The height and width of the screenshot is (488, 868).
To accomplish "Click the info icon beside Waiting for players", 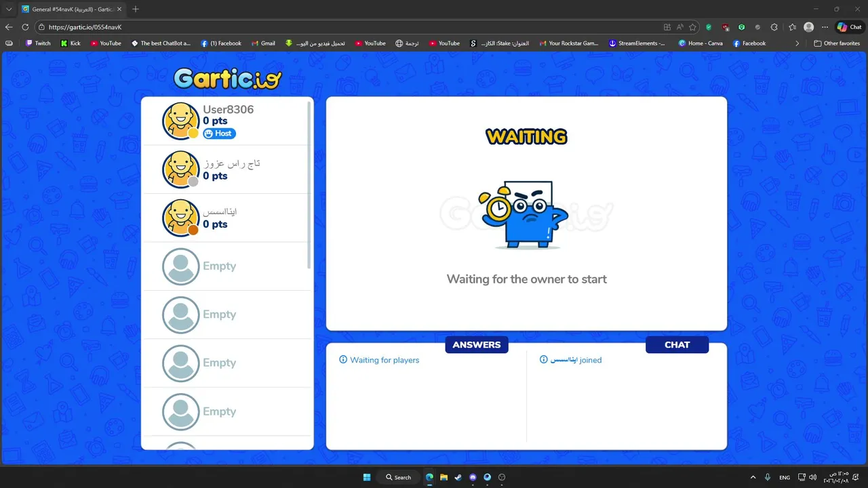I will point(343,360).
